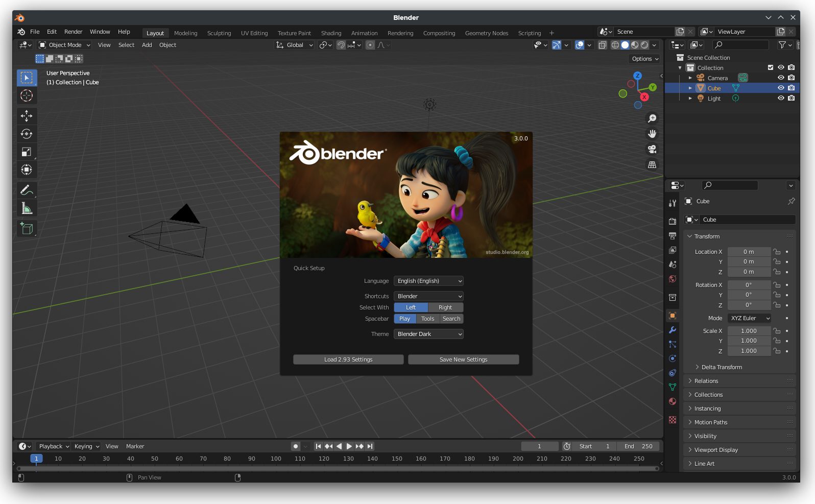The height and width of the screenshot is (504, 815).
Task: Click the Marker menu in timeline
Action: pos(135,446)
